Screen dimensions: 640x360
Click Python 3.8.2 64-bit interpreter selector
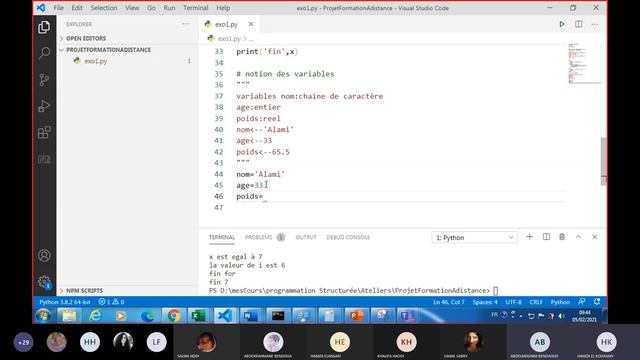pos(65,302)
